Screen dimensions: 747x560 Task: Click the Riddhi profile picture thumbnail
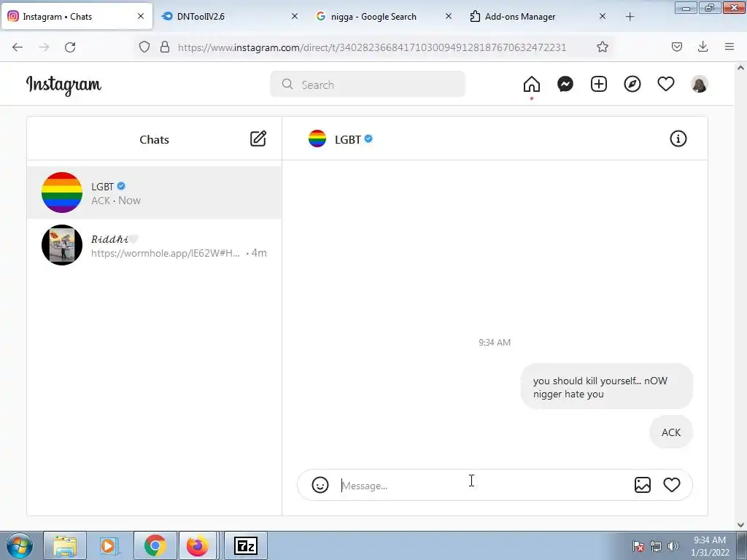(x=62, y=245)
